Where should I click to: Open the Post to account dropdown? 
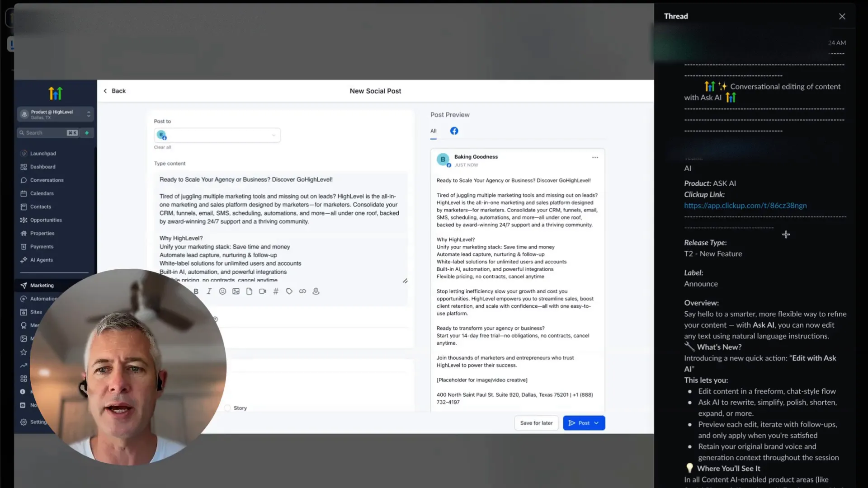217,135
